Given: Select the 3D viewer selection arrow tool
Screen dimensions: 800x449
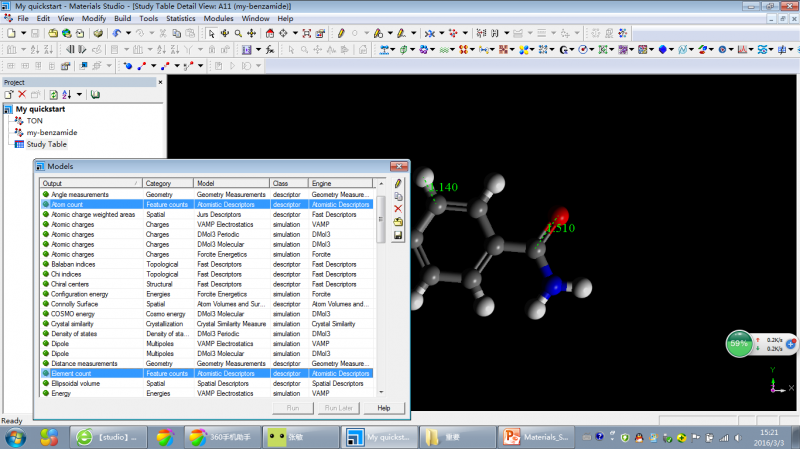Looking at the screenshot, I should pos(211,33).
